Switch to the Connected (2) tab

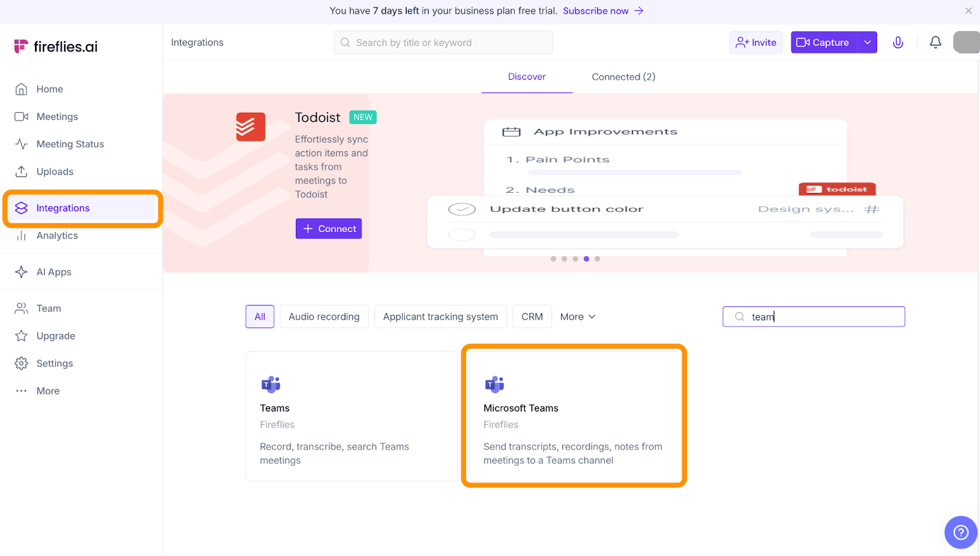coord(623,77)
